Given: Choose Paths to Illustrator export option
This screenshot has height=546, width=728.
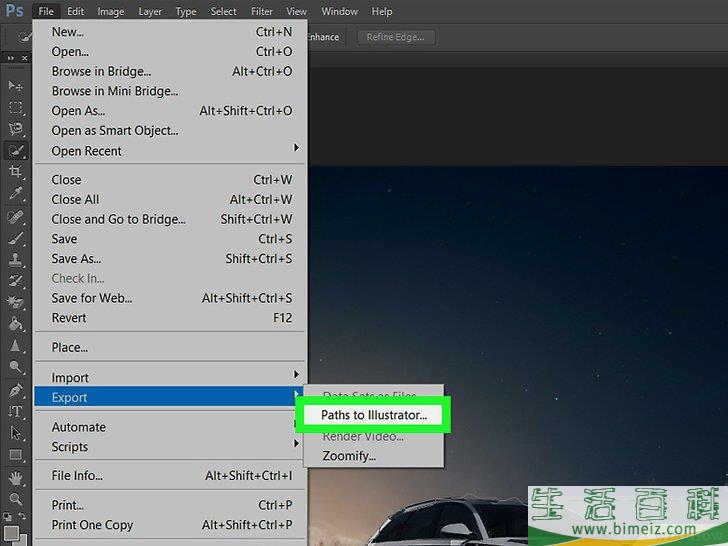Looking at the screenshot, I should pos(373,415).
